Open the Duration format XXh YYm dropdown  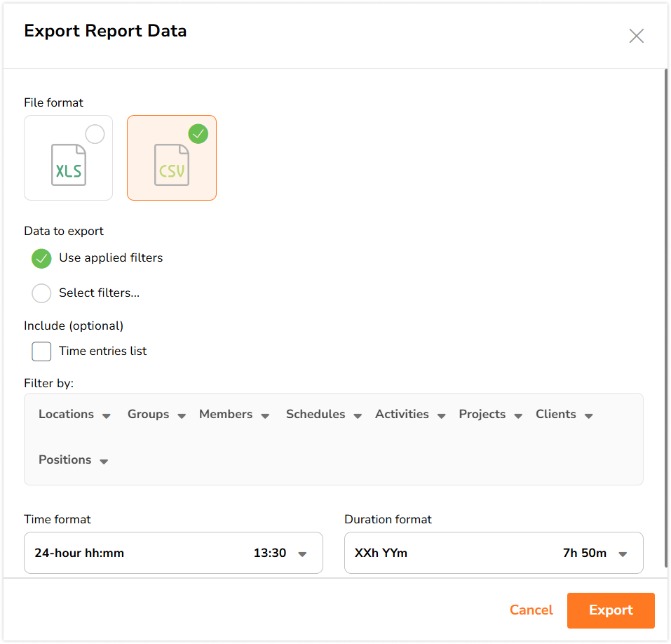[494, 553]
